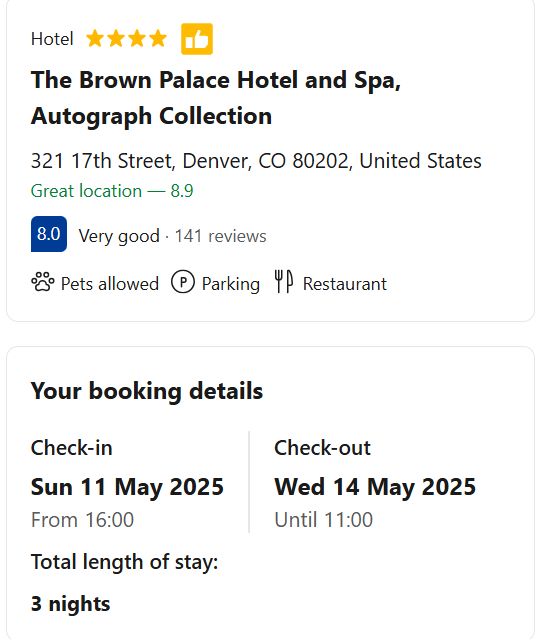Click the check-out date Wed 14 May 2025
Screen dimensions: 540x639
(x=375, y=487)
